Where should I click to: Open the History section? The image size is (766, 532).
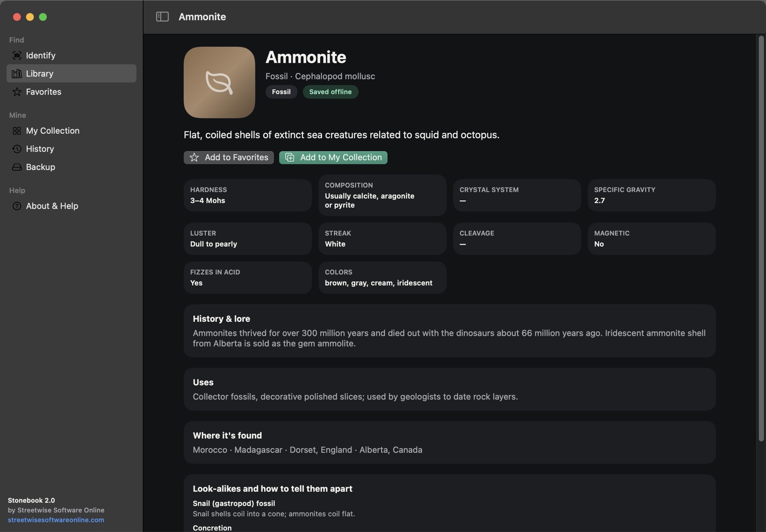[x=71, y=149]
